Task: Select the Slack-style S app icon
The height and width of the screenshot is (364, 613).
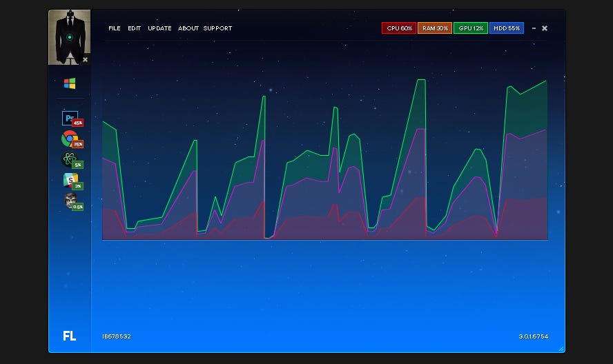Action: pyautogui.click(x=70, y=181)
